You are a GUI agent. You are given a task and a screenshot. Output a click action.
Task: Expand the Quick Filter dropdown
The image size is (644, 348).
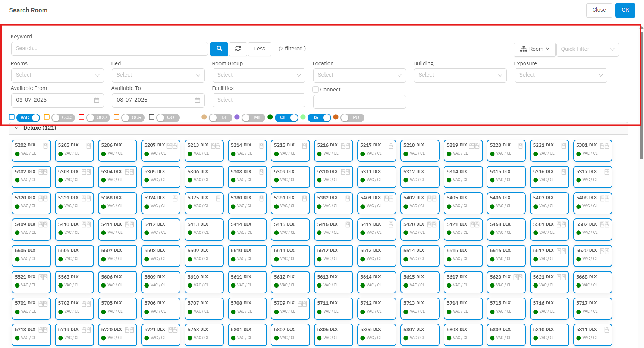tap(587, 49)
